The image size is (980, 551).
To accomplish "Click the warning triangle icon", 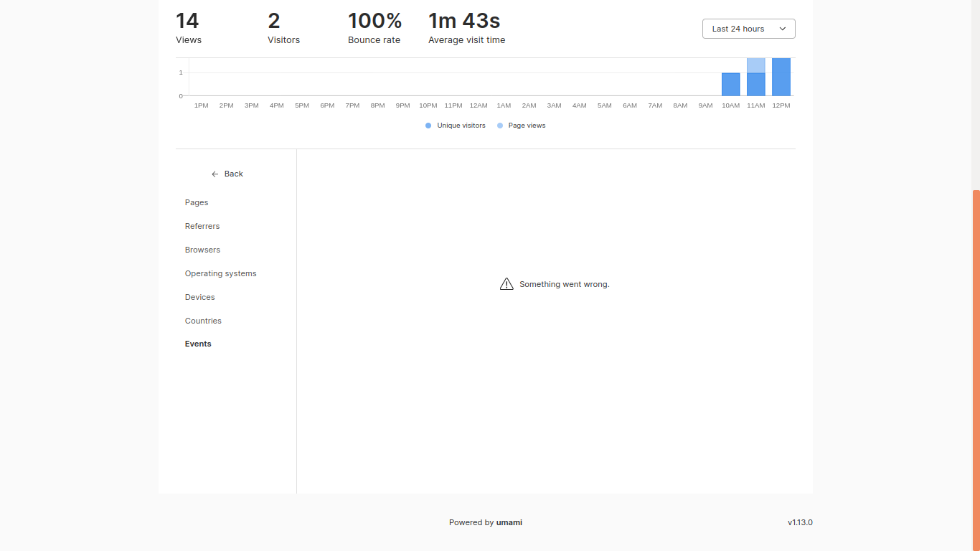I will tap(507, 283).
